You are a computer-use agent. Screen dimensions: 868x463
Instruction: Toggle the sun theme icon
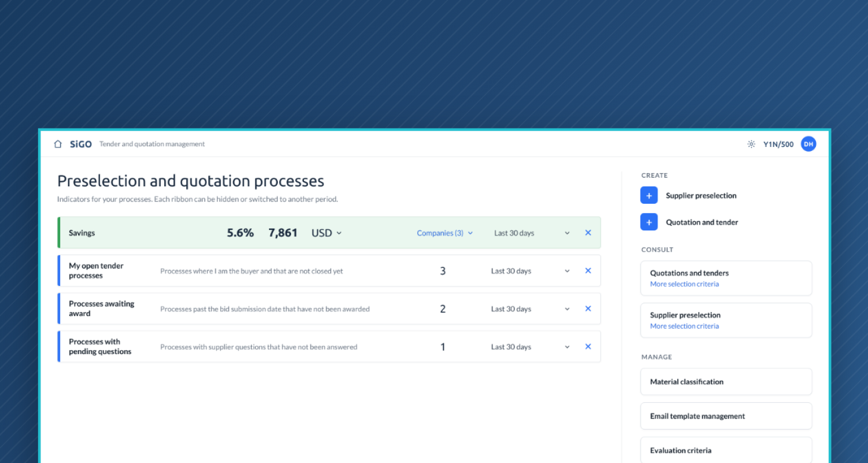point(751,144)
